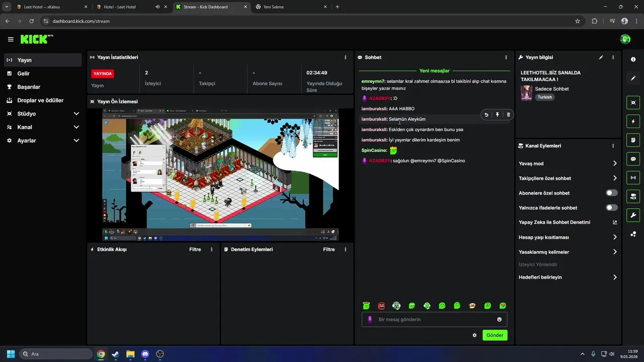Insert the red angry face emote
644x362 pixels.
pos(381,306)
